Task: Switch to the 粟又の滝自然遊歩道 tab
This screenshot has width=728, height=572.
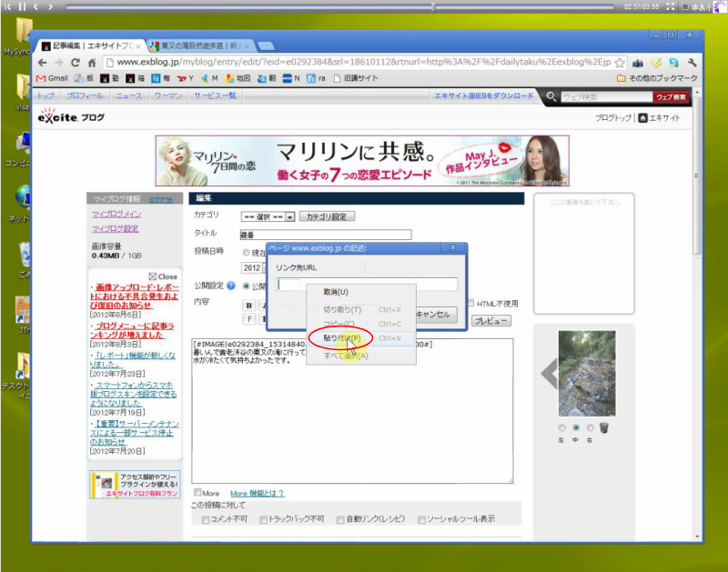Action: 200,45
